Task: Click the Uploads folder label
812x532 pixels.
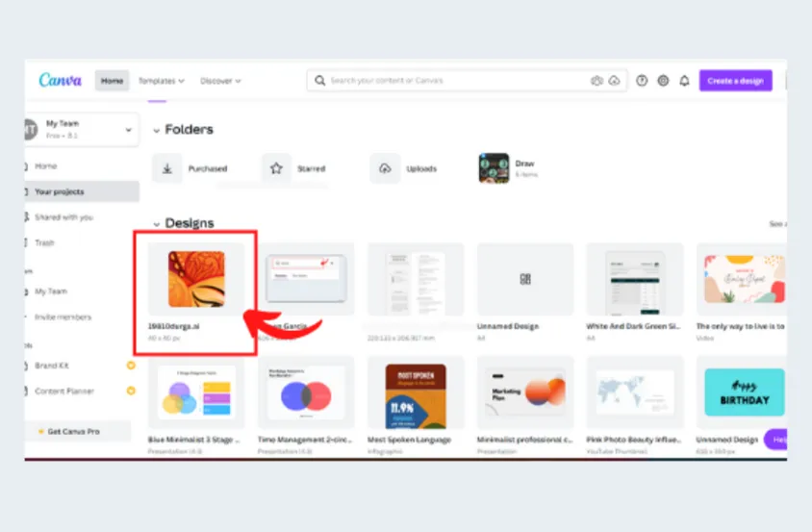Action: [421, 168]
